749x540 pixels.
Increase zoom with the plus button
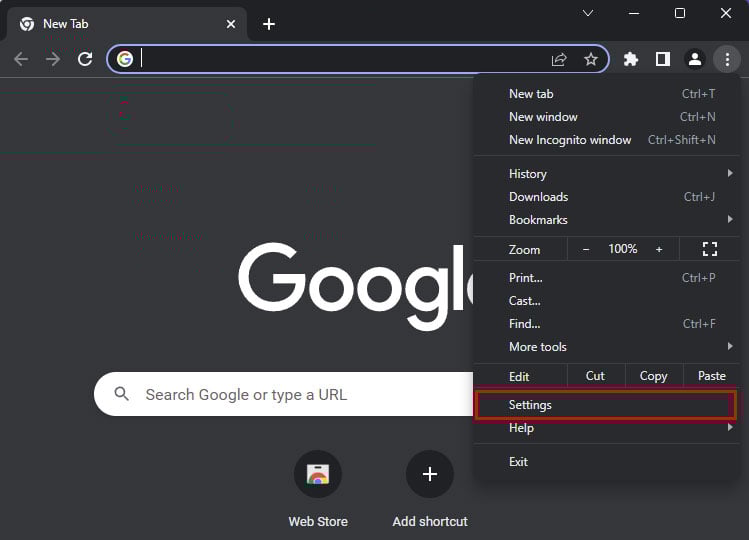[x=659, y=249]
